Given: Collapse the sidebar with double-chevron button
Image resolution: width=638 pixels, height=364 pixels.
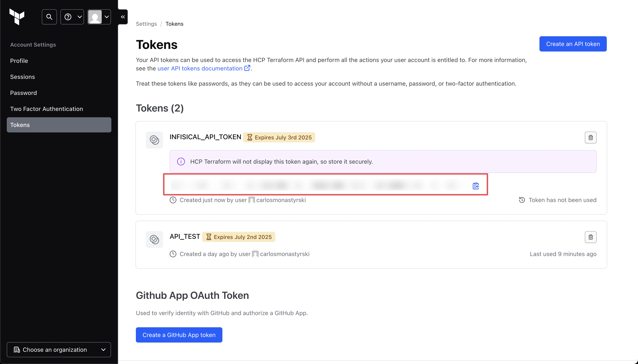Looking at the screenshot, I should (123, 17).
